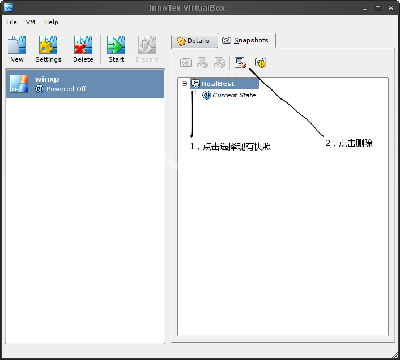The width and height of the screenshot is (400, 360).
Task: Click the Take Snapshot icon
Action: (x=186, y=62)
